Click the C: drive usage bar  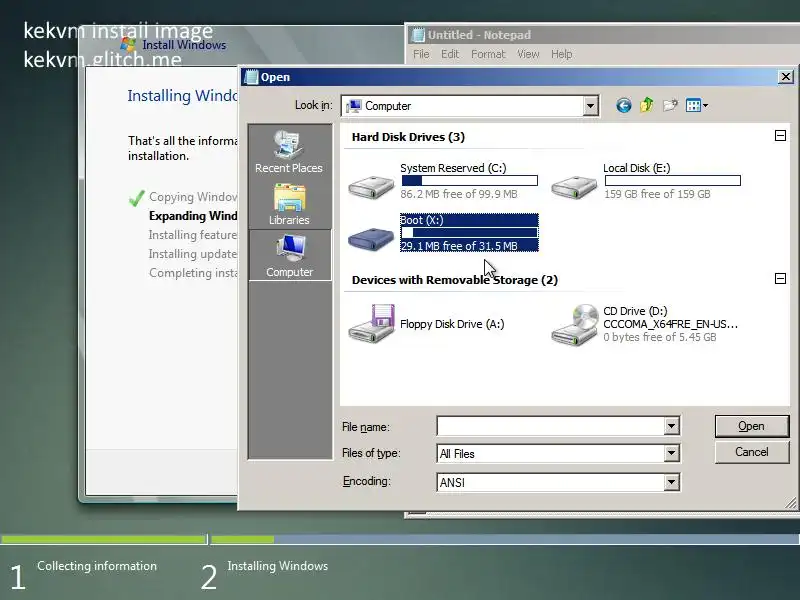coord(470,181)
